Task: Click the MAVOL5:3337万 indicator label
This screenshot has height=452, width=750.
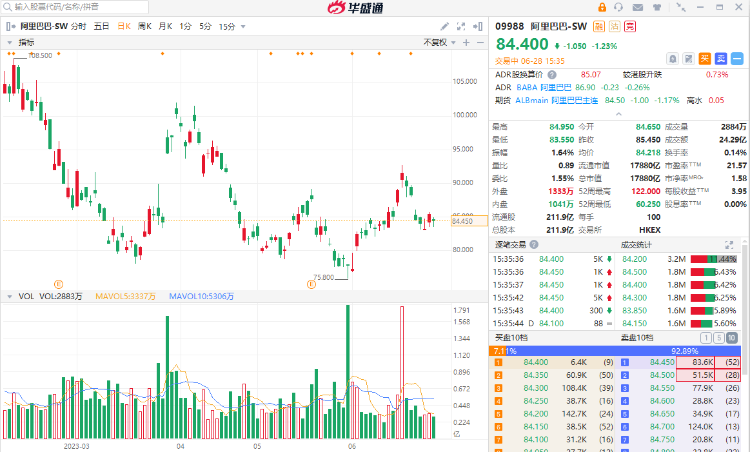Action: point(125,297)
